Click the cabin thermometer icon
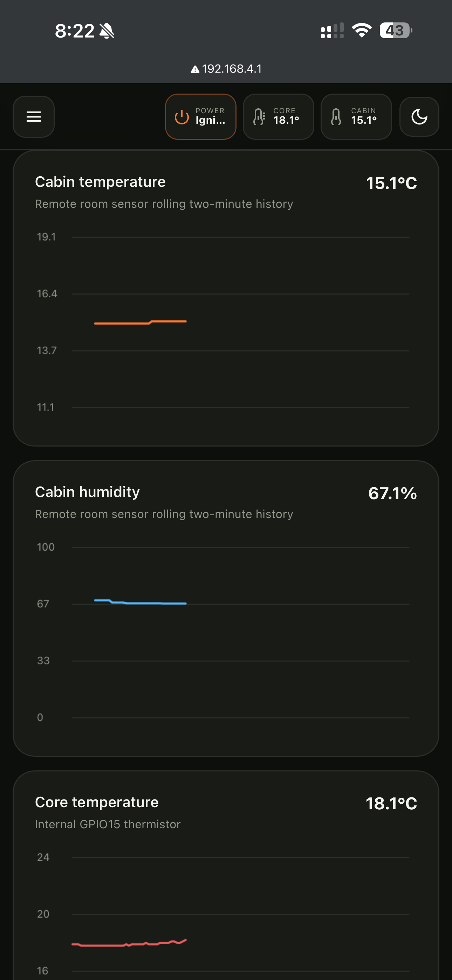452x980 pixels. (x=336, y=117)
